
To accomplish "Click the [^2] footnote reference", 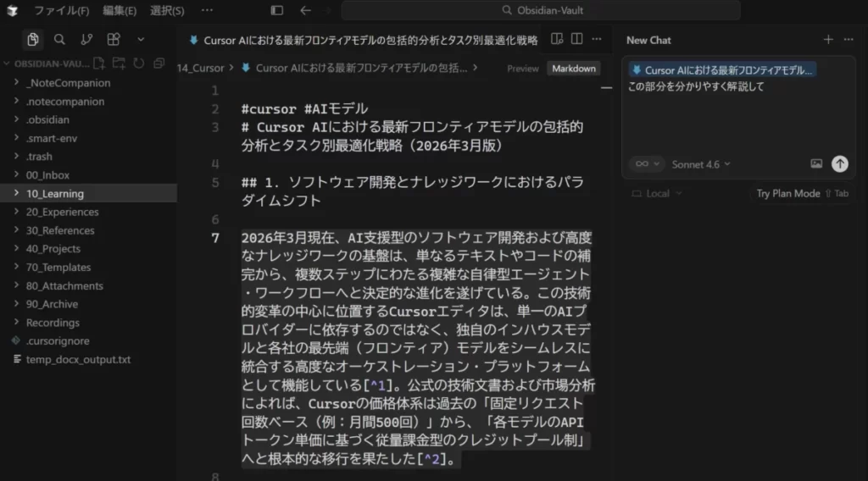I will pos(431,459).
